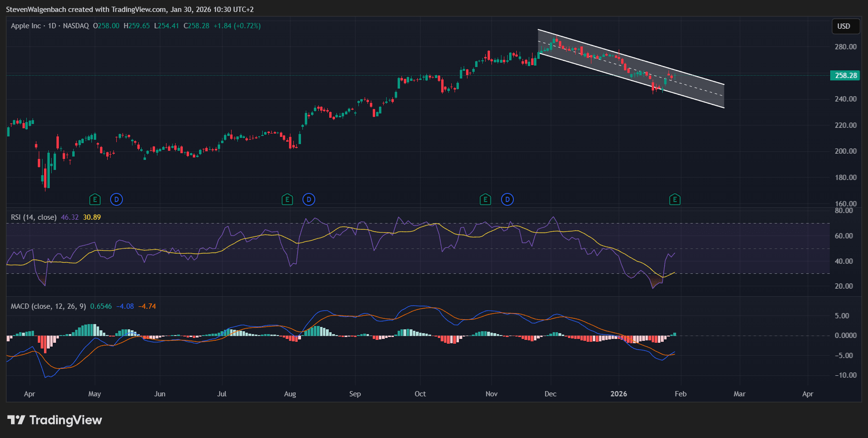Click the 258.28 current price label
Screen dimensions: 868x438
click(846, 76)
